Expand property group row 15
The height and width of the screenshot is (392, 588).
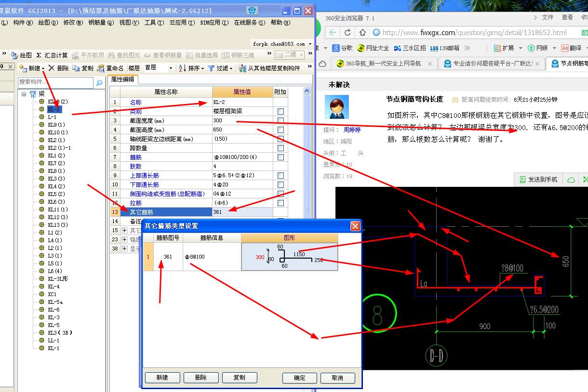tap(125, 230)
